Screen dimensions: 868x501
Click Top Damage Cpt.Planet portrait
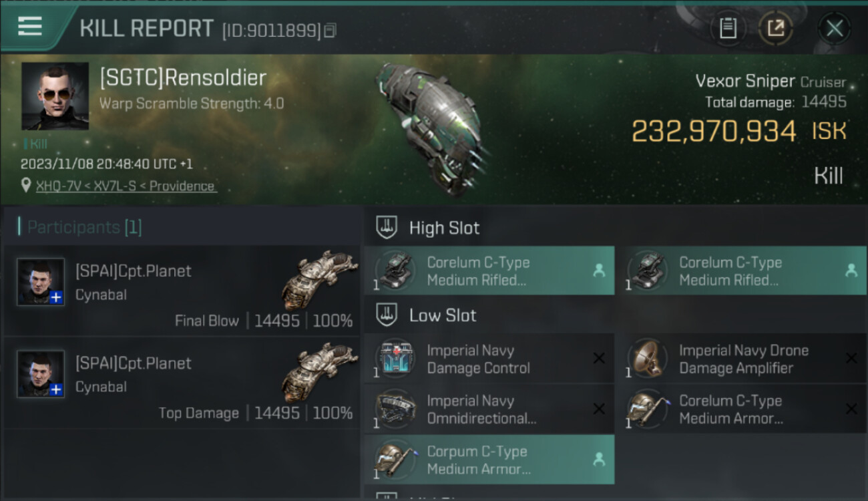tap(41, 374)
